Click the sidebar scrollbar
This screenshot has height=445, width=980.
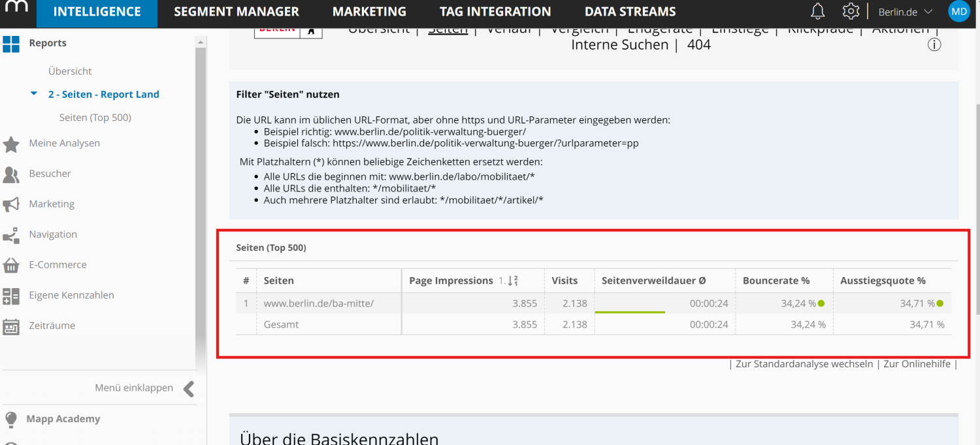tap(201, 196)
